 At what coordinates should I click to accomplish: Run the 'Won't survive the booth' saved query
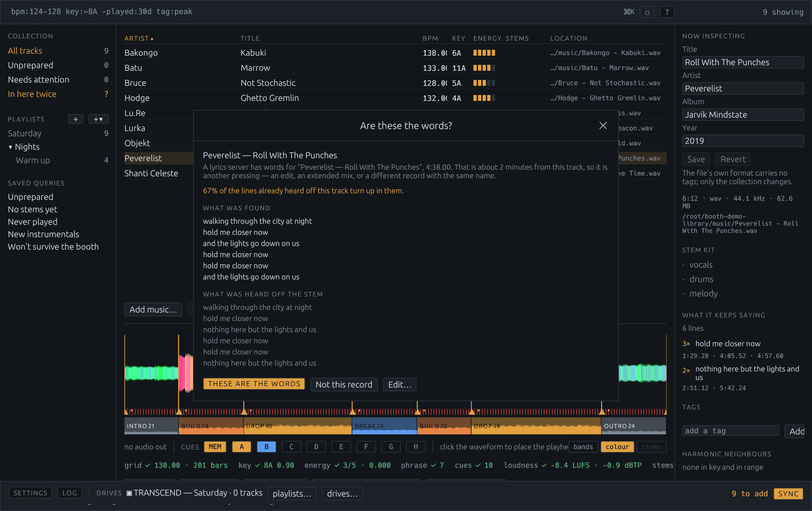point(53,247)
